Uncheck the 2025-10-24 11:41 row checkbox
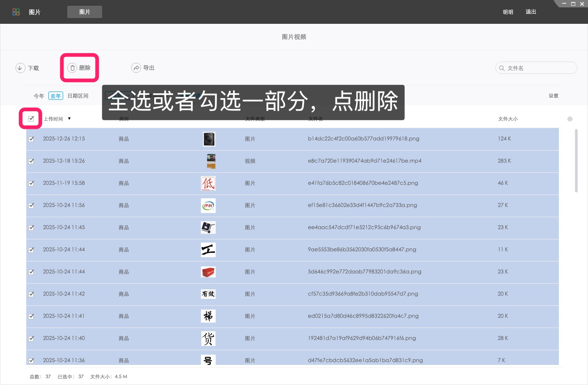 31,316
